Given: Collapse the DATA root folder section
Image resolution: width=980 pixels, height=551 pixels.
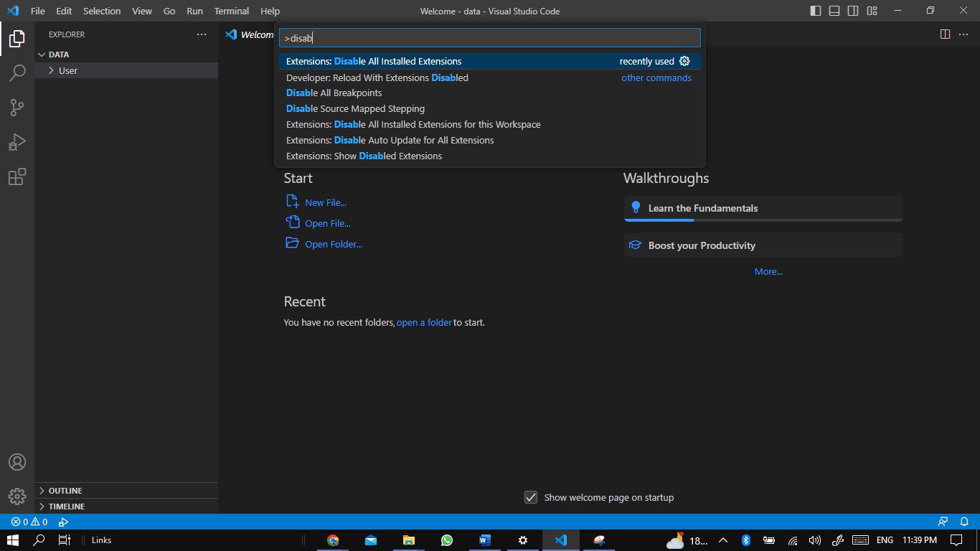Looking at the screenshot, I should tap(126, 55).
